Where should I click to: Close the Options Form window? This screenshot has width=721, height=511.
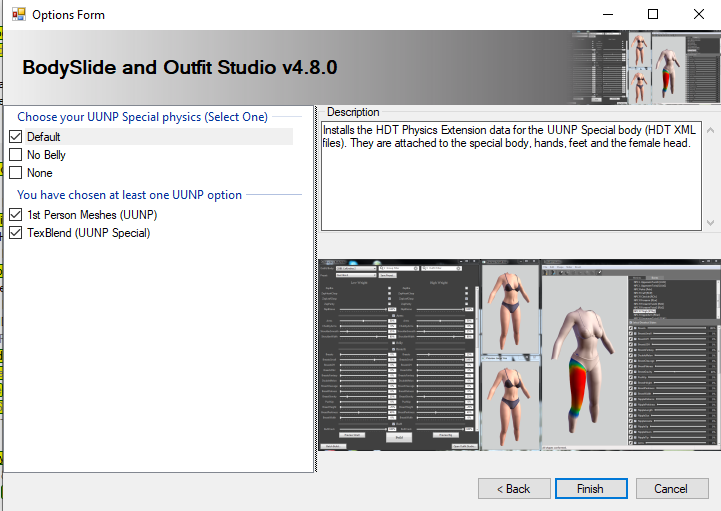click(x=698, y=14)
